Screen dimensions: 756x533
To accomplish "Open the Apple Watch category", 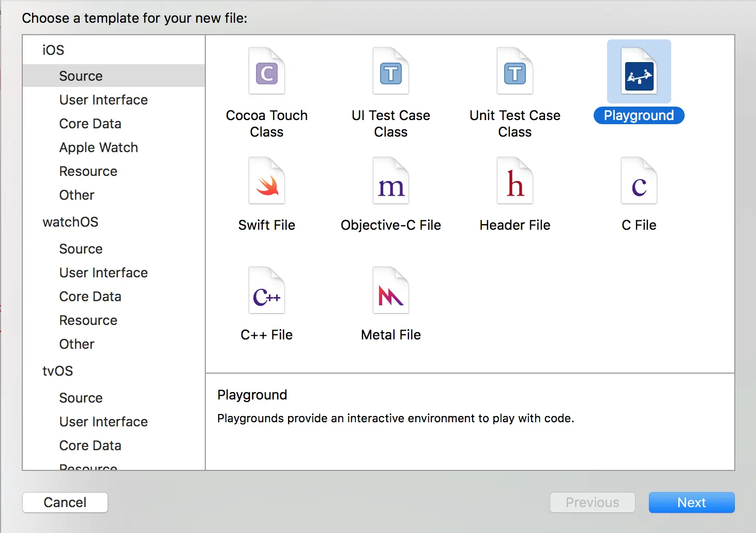I will pos(99,147).
